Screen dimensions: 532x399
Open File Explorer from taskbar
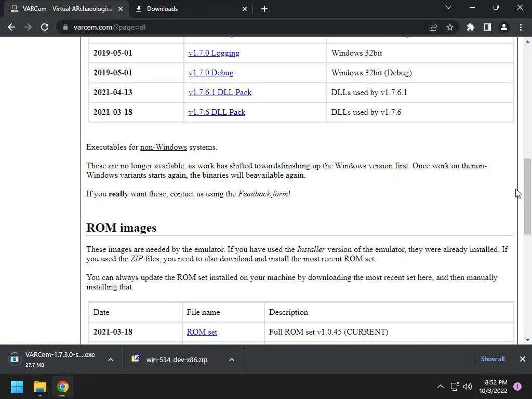[x=39, y=387]
